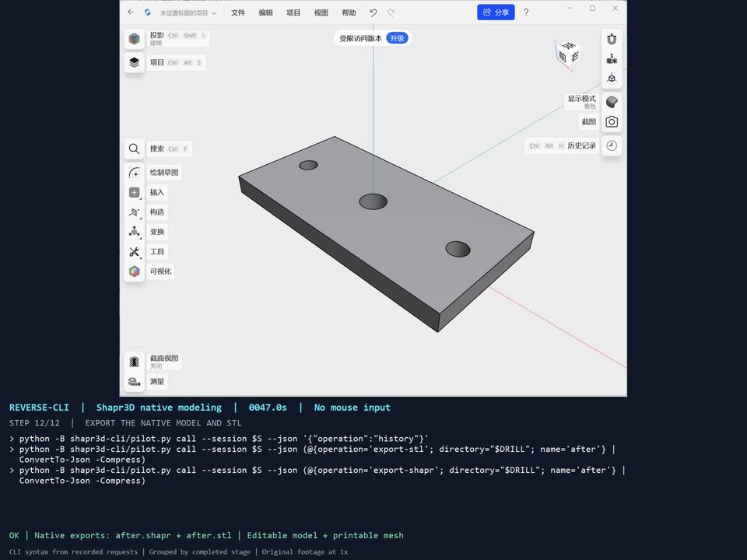Screen dimensions: 747x560
Task: Open the 投影 modeling workspace cube icon
Action: pos(135,39)
